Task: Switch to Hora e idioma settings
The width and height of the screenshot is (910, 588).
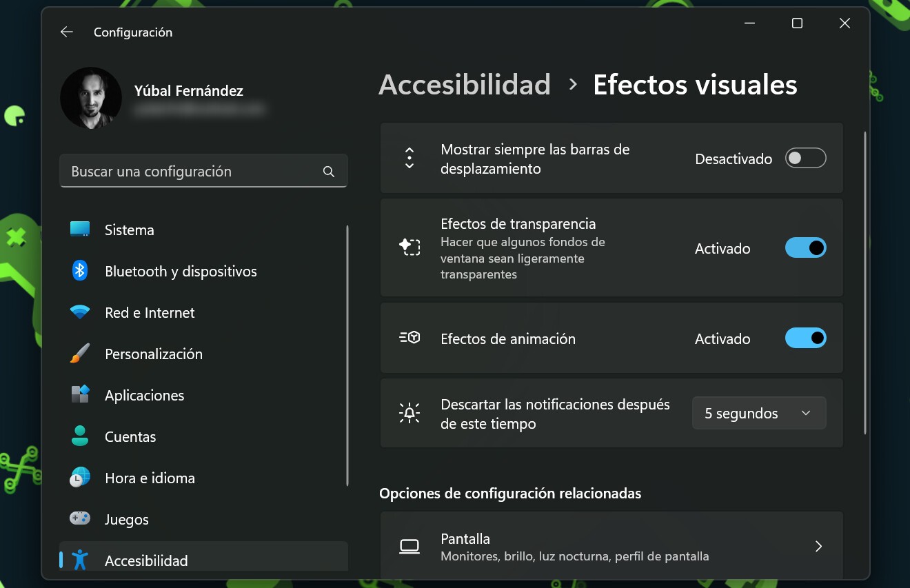Action: pos(150,478)
